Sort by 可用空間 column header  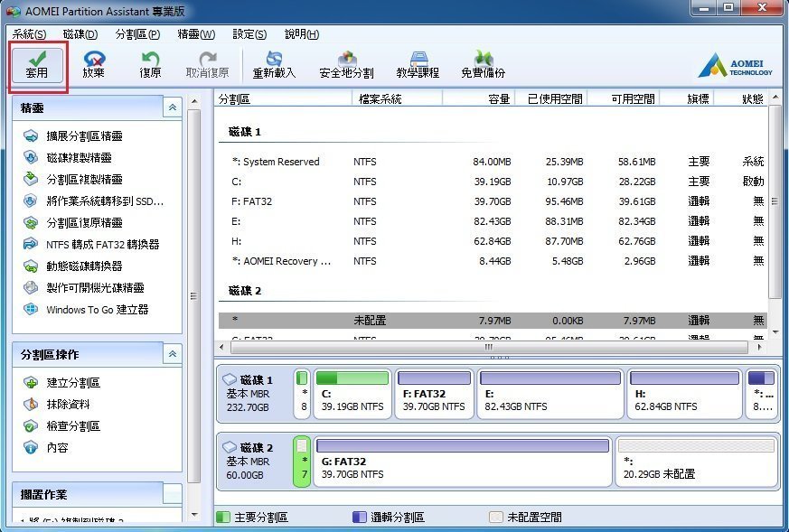(x=624, y=99)
